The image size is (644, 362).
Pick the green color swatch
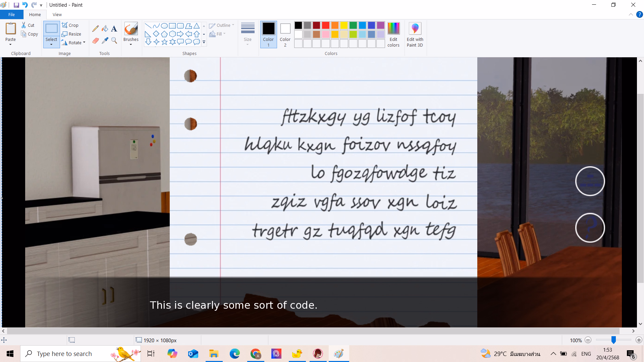(x=353, y=25)
